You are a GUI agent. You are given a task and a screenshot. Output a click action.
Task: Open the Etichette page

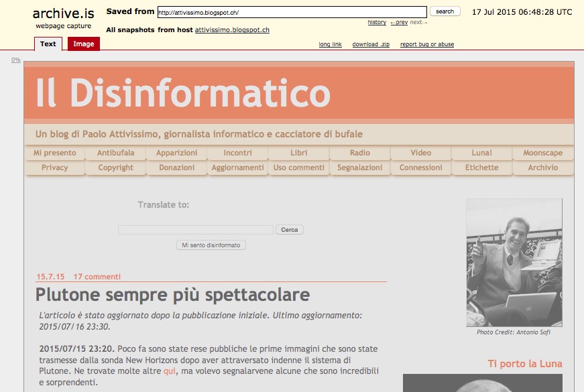[x=482, y=168]
